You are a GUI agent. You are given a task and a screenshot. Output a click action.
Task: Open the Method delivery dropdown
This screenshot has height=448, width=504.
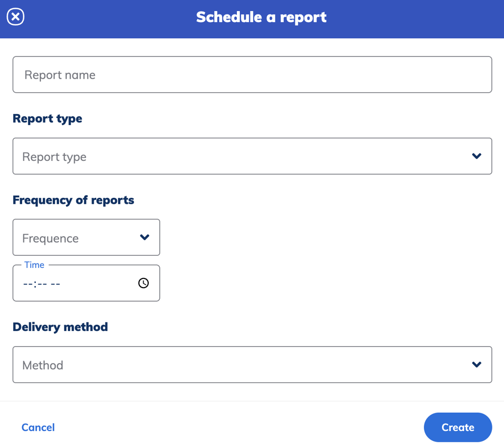coord(252,365)
